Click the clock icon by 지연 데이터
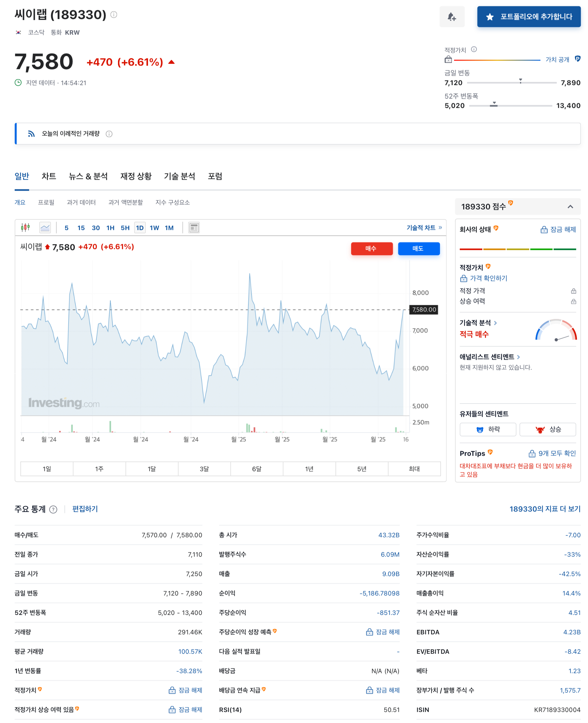 coord(18,83)
